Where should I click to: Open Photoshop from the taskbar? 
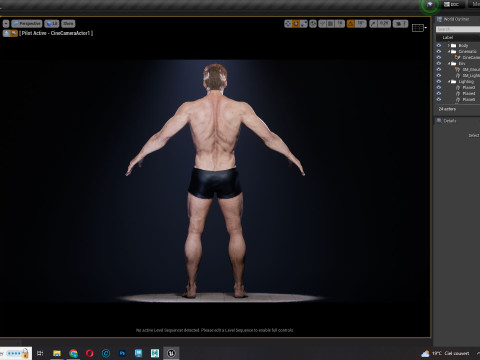122,353
